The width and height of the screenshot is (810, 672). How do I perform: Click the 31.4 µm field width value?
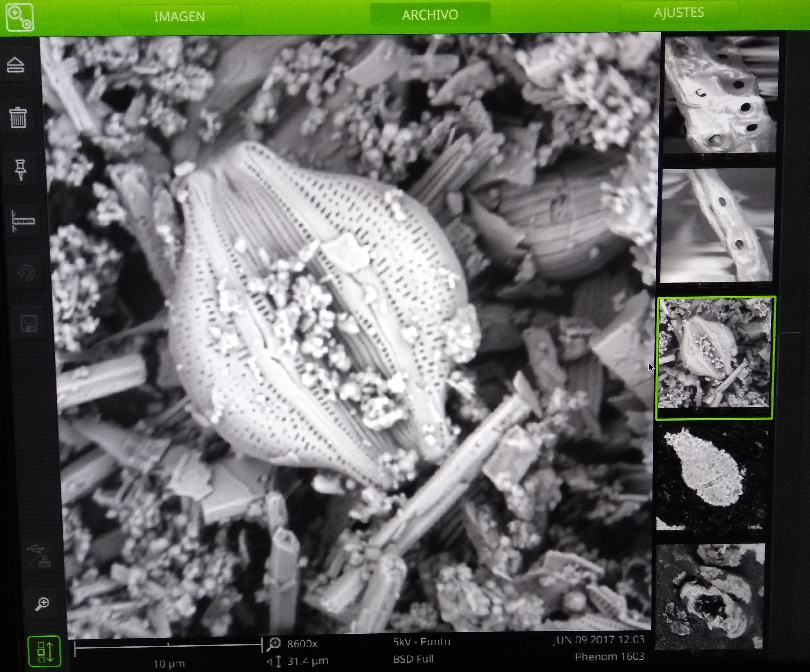pyautogui.click(x=307, y=661)
